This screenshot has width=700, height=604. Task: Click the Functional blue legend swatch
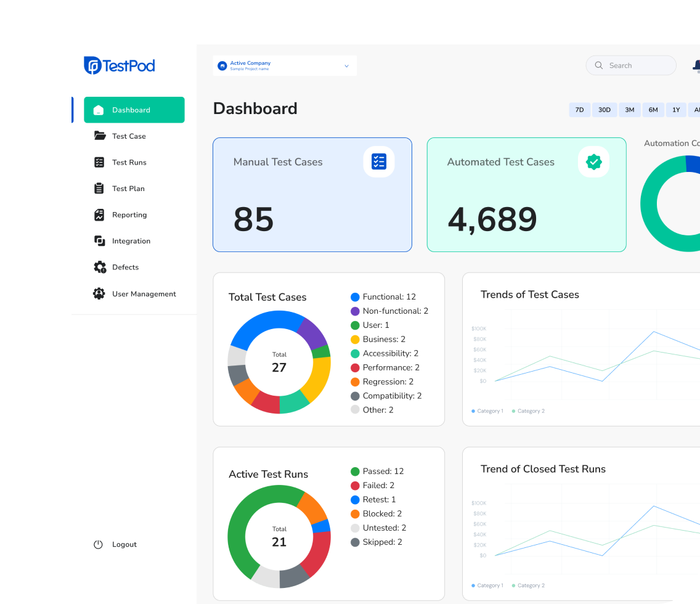pos(355,297)
